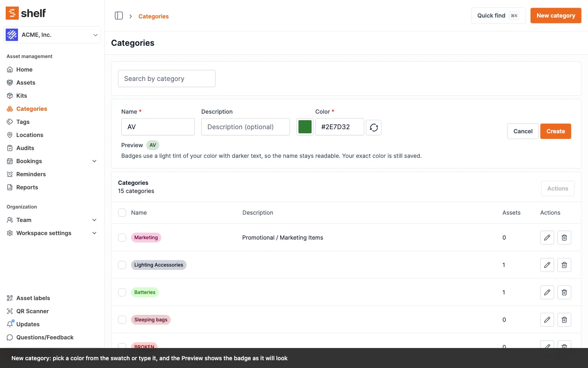Check the Marketing row checkbox
The image size is (588, 368).
[x=122, y=238]
